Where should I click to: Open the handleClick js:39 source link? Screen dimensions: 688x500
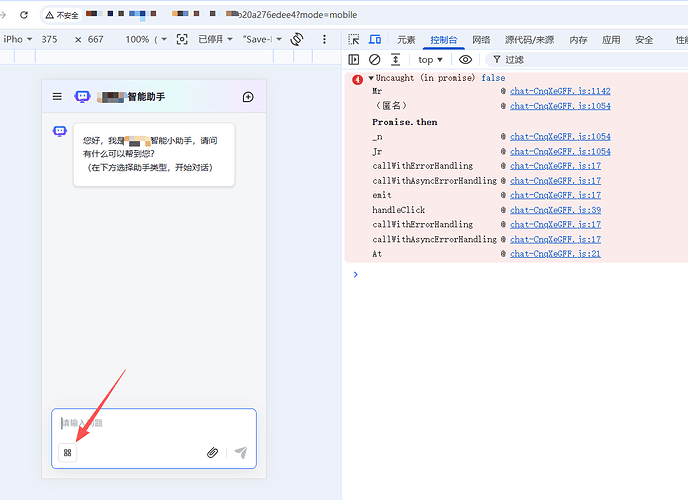point(555,210)
